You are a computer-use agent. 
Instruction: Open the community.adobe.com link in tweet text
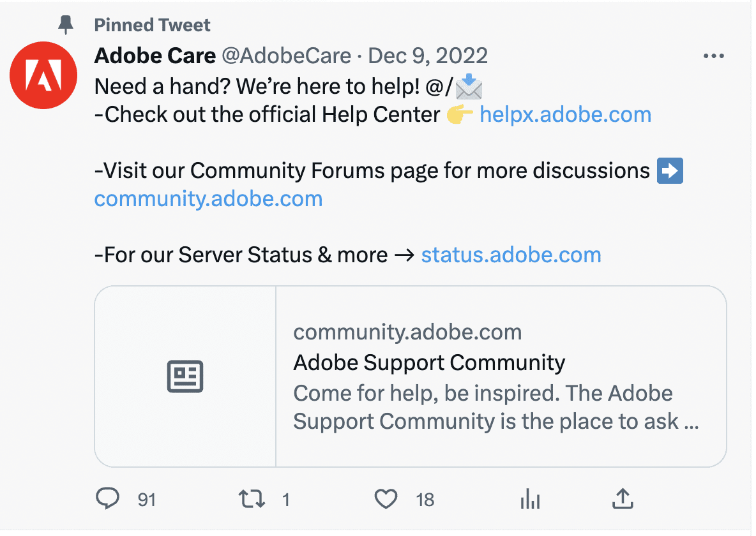[x=208, y=199]
